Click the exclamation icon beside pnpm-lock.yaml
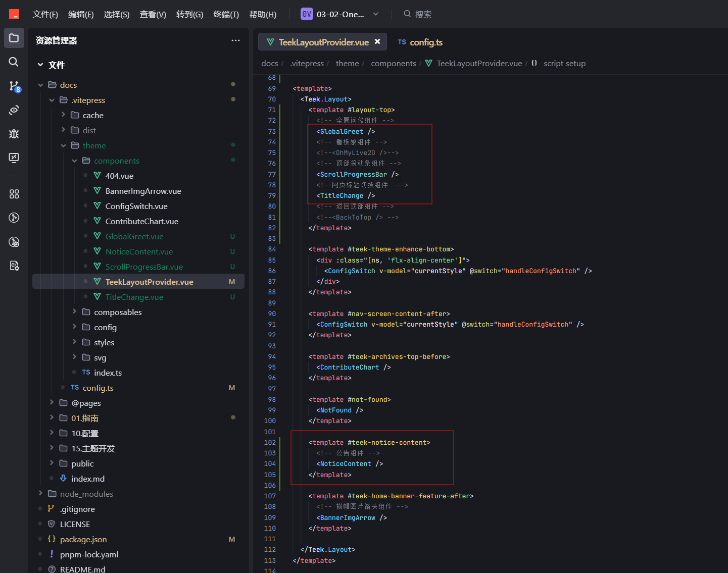 (x=51, y=554)
